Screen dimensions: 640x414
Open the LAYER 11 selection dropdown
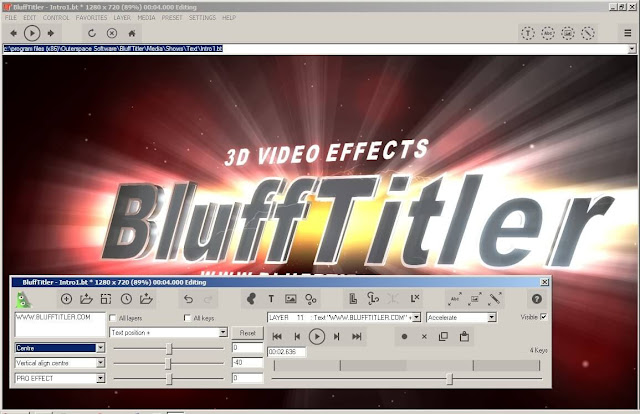point(344,317)
